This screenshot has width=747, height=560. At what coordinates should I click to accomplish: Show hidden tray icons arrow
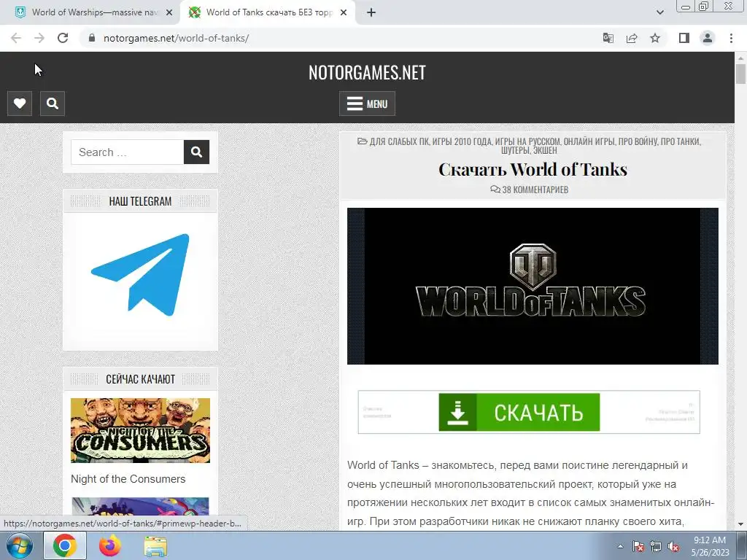(620, 546)
